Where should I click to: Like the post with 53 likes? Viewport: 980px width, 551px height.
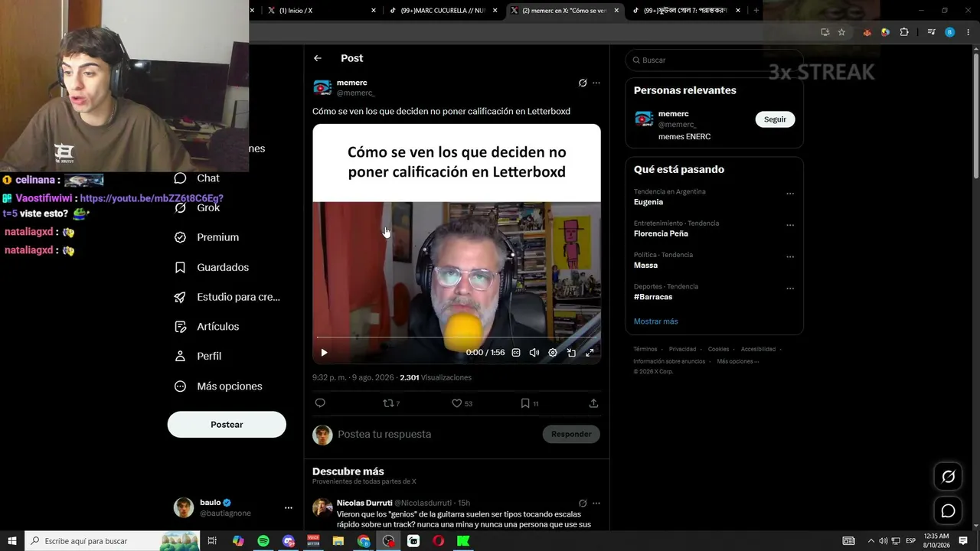coord(462,403)
